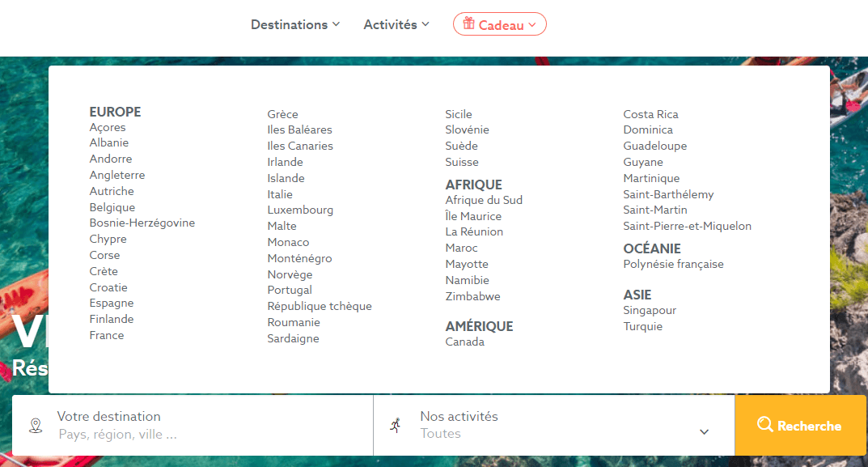Open République tchèque destination
This screenshot has height=467, width=868.
pyautogui.click(x=320, y=307)
